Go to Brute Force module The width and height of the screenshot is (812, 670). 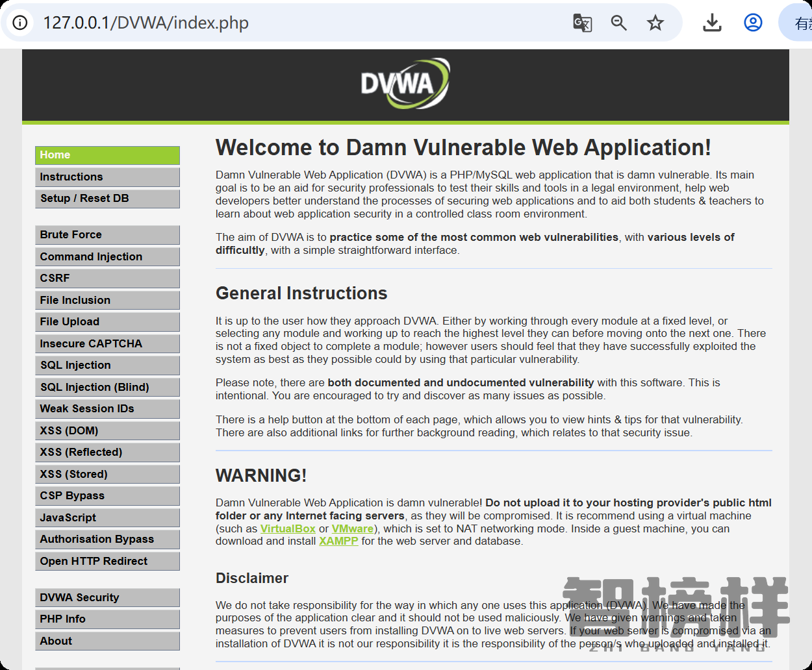(x=107, y=235)
